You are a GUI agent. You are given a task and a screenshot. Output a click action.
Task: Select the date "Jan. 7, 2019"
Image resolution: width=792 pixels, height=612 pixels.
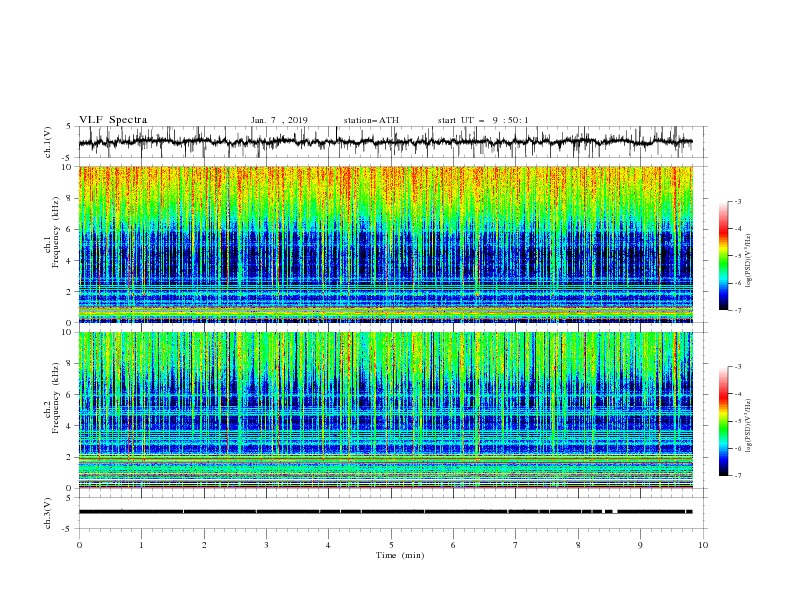(x=279, y=120)
